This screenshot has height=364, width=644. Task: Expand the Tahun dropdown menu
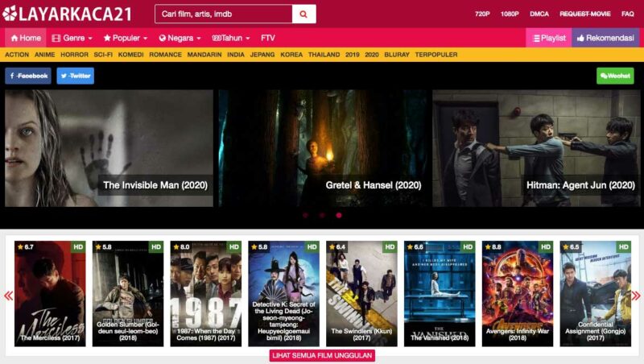[231, 38]
